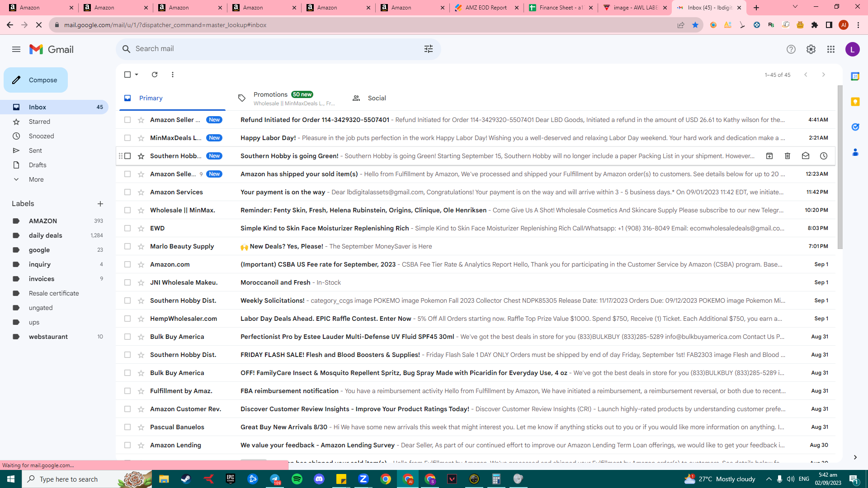
Task: Stop loading the page button
Action: [x=39, y=25]
